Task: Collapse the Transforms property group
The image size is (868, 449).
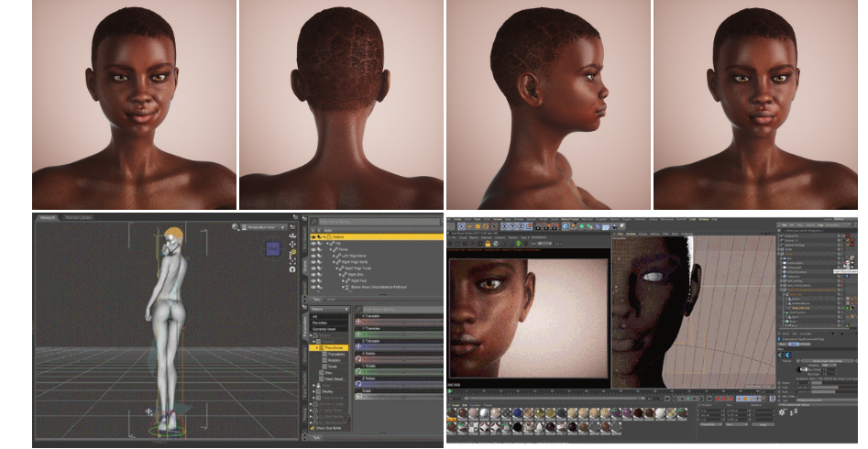Action: (317, 348)
